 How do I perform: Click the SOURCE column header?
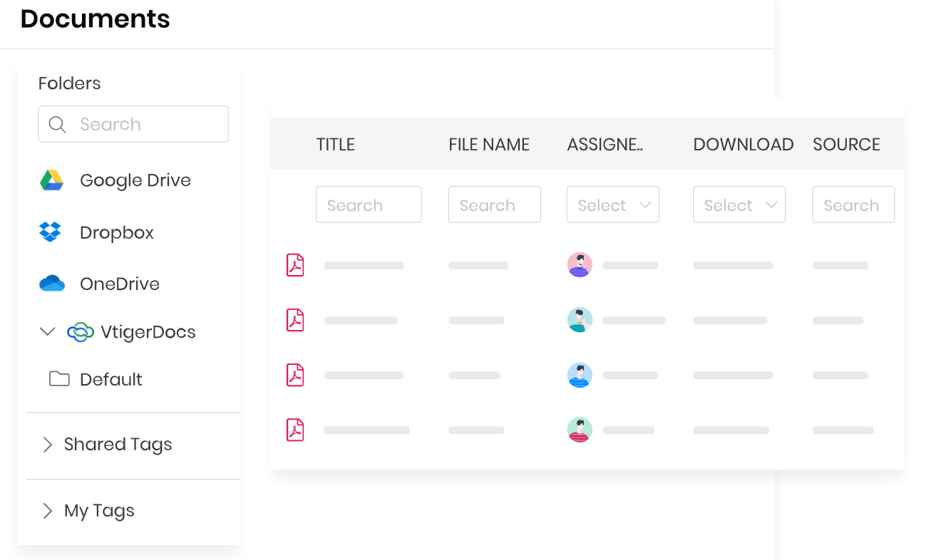pos(846,144)
